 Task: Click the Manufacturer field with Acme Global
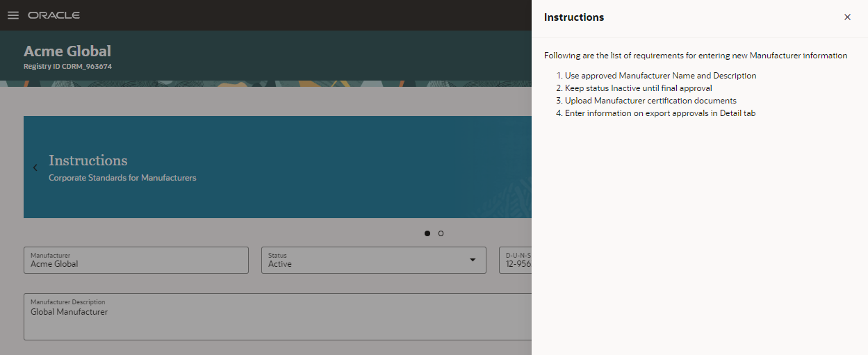[136, 260]
